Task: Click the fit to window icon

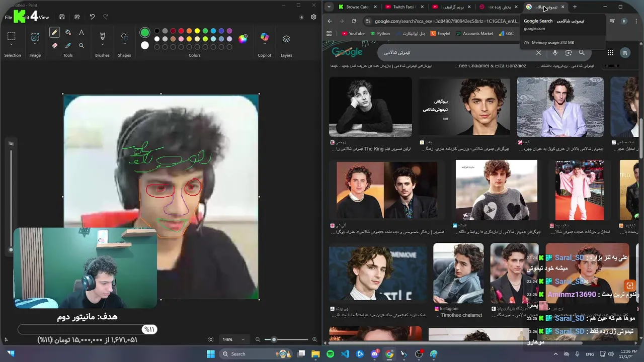Action: pyautogui.click(x=211, y=340)
